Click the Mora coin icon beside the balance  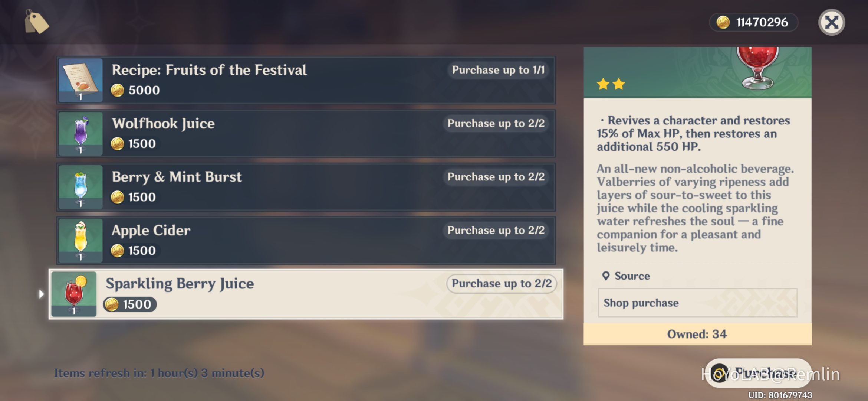click(723, 22)
